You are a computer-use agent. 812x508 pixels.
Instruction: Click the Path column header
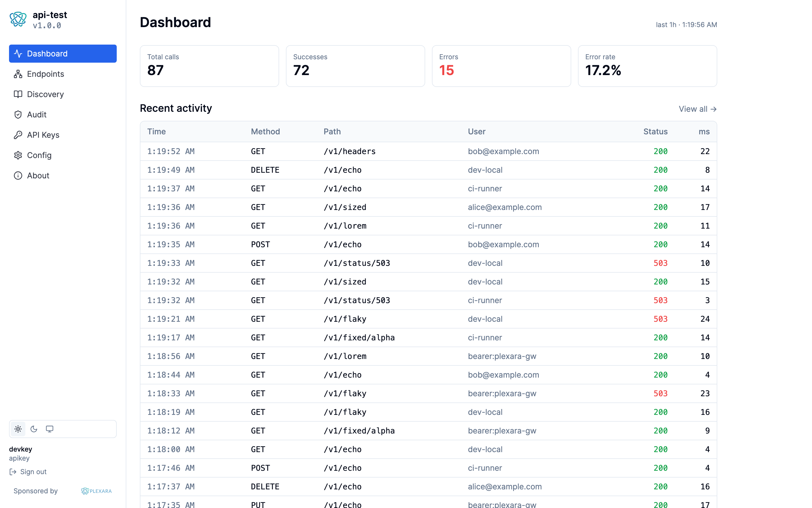pos(332,131)
